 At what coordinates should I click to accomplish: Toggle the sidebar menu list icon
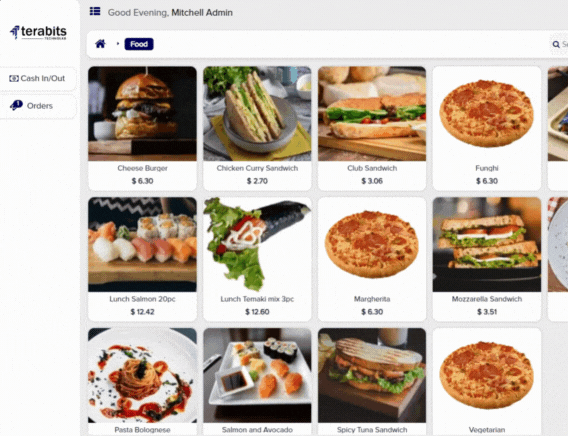tap(95, 12)
